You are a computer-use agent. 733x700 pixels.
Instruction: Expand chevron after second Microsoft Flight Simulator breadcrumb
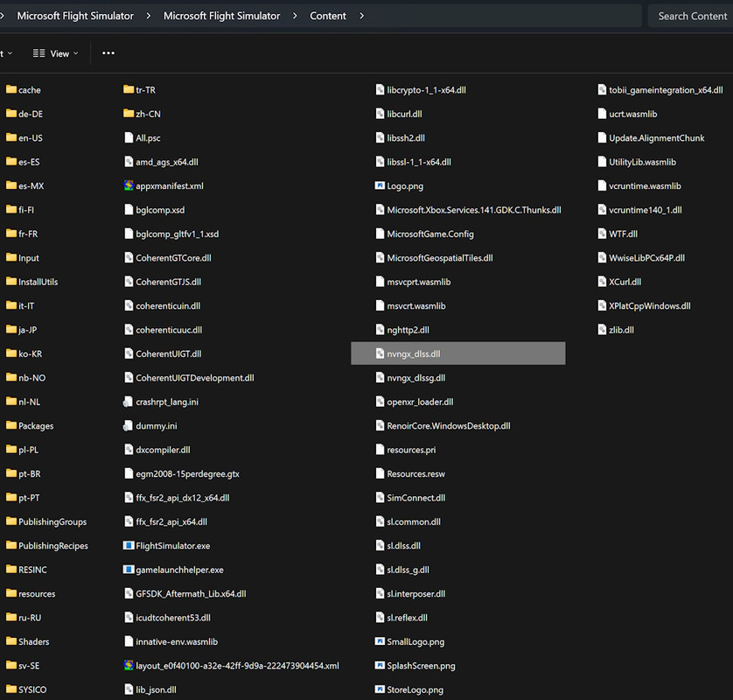pos(295,16)
